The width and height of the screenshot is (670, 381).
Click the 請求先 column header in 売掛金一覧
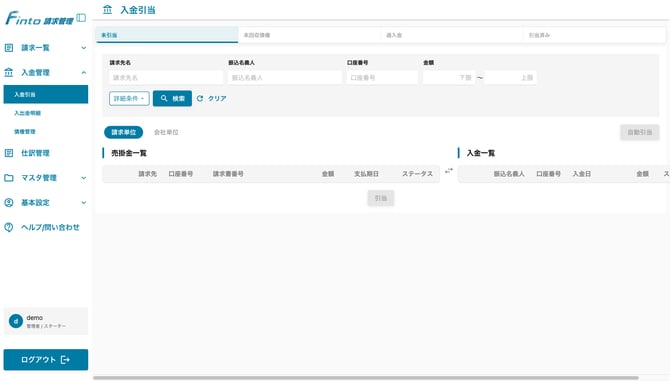coord(147,174)
